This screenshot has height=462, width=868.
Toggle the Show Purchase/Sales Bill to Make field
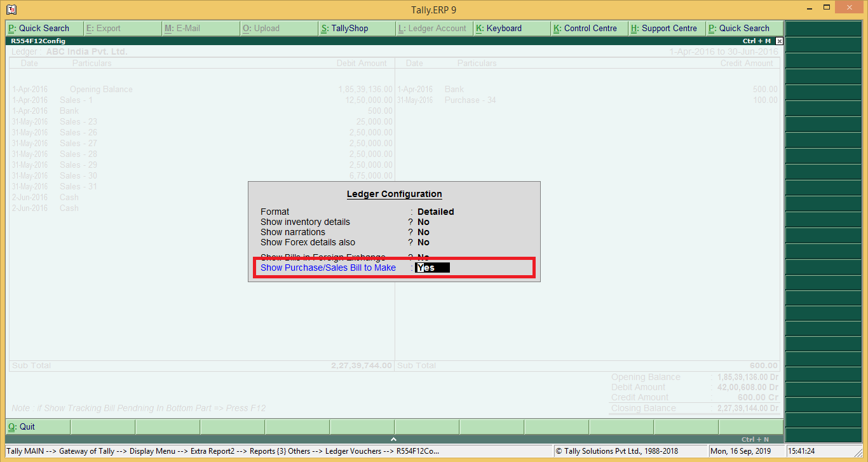[x=432, y=268]
